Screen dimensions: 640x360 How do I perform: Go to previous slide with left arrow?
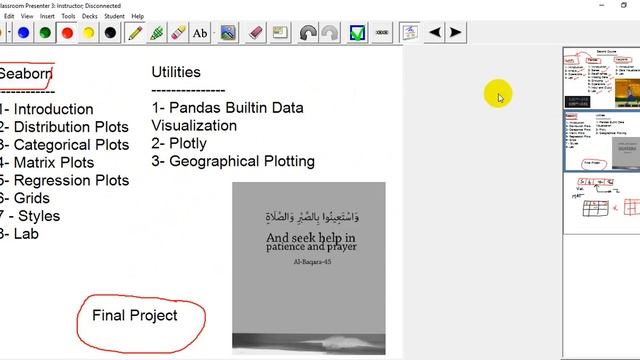coord(435,32)
